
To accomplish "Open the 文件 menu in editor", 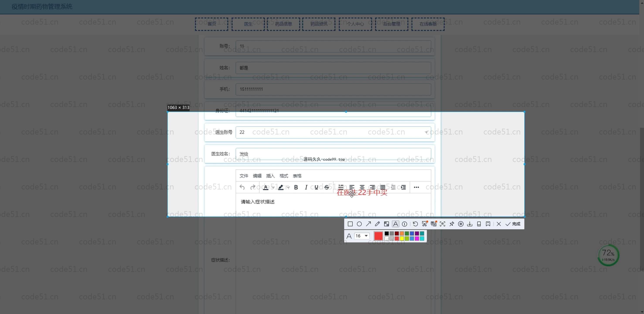I will click(244, 176).
